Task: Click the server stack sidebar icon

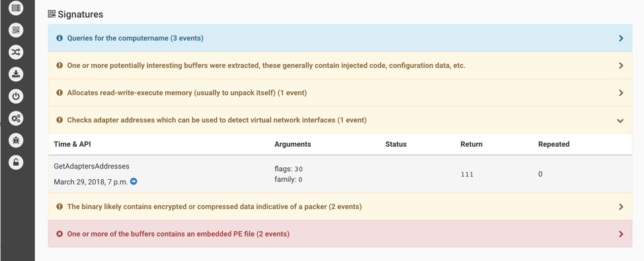Action: click(16, 8)
